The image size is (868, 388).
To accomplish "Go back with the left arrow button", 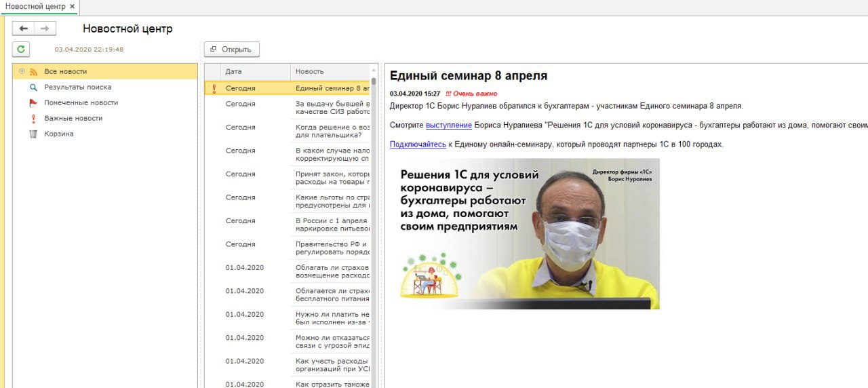I will 24,28.
